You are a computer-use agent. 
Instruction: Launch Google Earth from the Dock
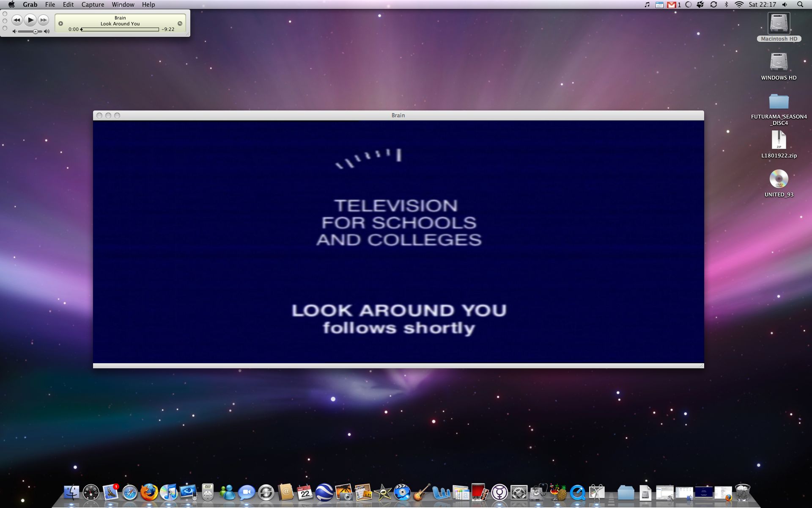tap(324, 493)
